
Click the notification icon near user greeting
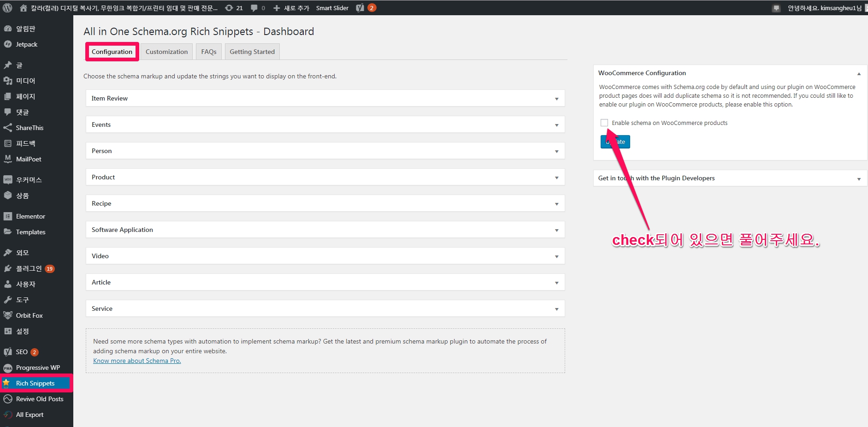pyautogui.click(x=776, y=8)
